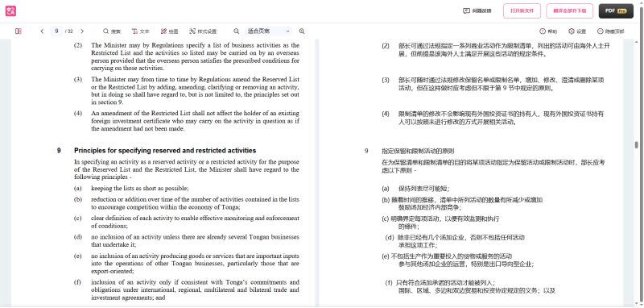Go to next page arrow
The image size is (644, 308).
tap(82, 31)
